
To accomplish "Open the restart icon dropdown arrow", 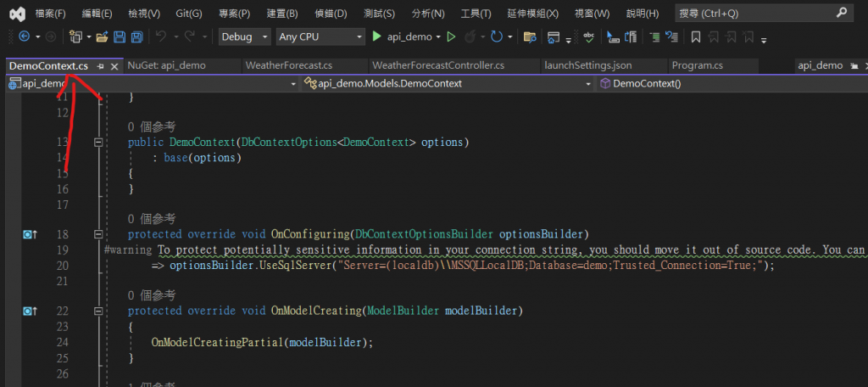I will pos(509,37).
